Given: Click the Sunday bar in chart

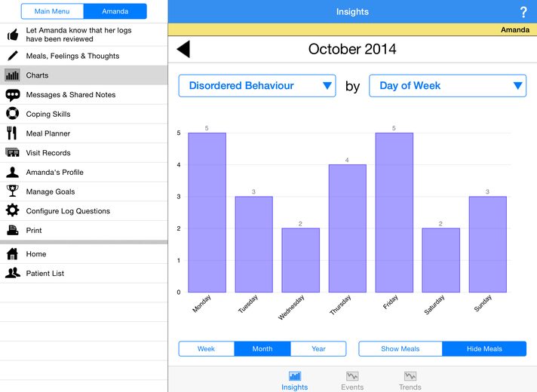Looking at the screenshot, I should tap(488, 244).
